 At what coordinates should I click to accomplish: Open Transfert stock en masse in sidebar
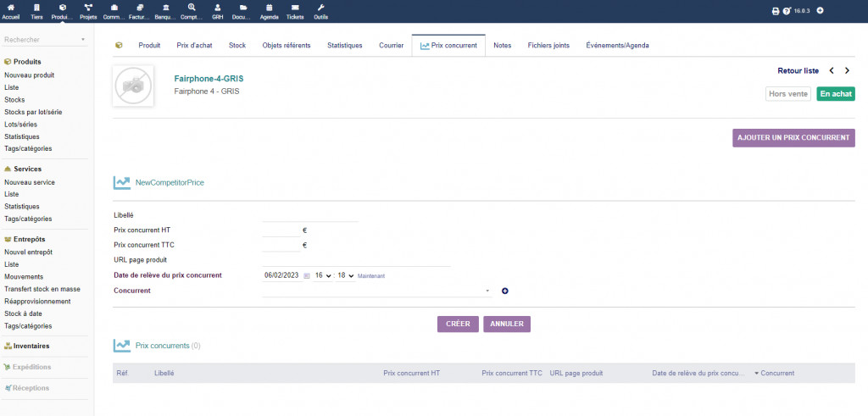point(42,289)
